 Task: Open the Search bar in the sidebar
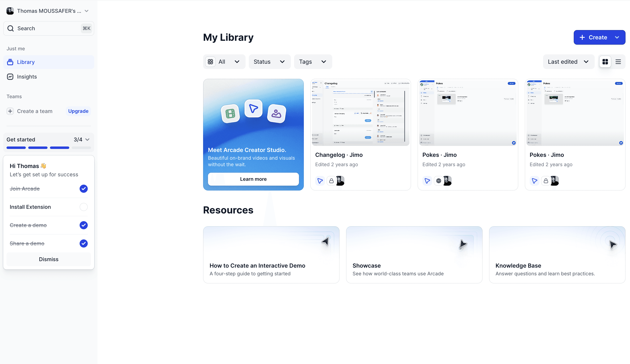click(x=49, y=28)
